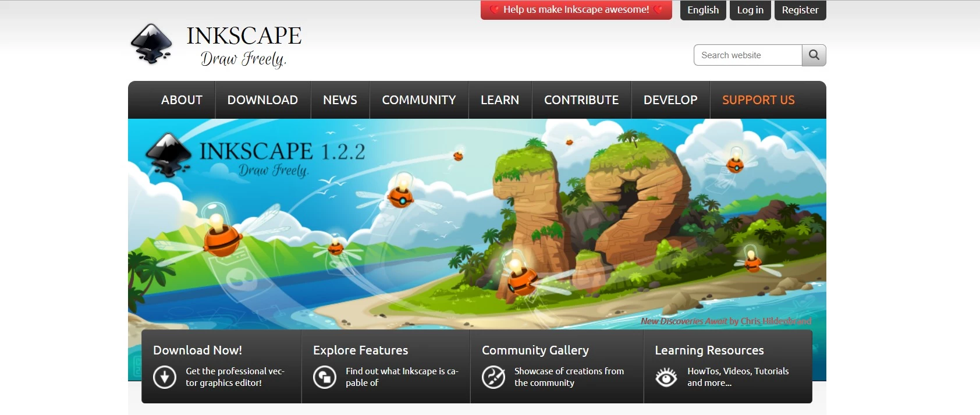Expand the Community menu

[x=418, y=100]
